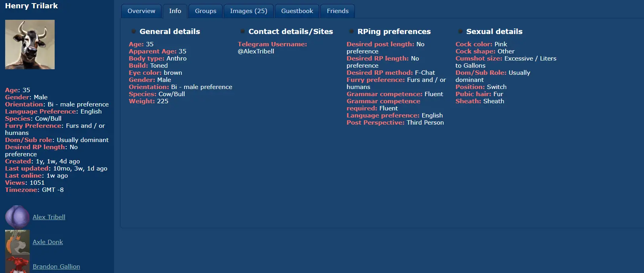Open the Groups tab
The height and width of the screenshot is (273, 644).
tap(206, 11)
